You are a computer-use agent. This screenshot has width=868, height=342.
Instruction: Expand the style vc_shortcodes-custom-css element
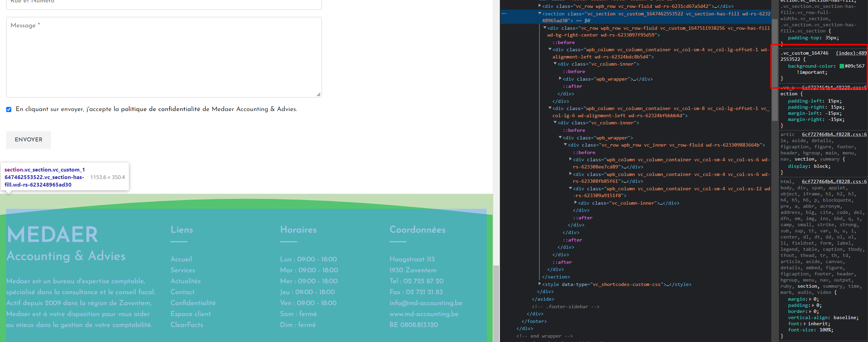pyautogui.click(x=539, y=284)
